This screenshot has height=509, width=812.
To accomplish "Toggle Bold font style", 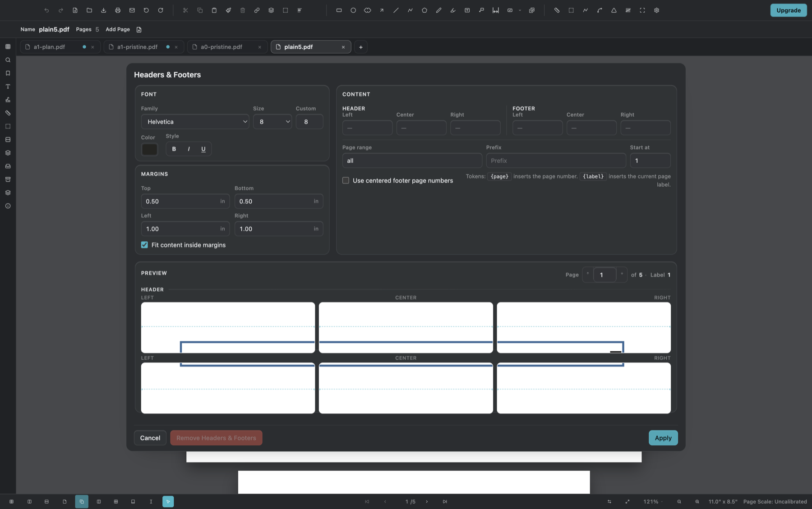I will 174,149.
